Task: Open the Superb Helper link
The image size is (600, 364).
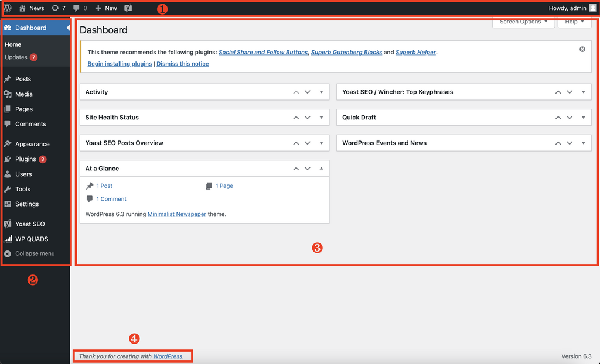Action: coord(415,53)
